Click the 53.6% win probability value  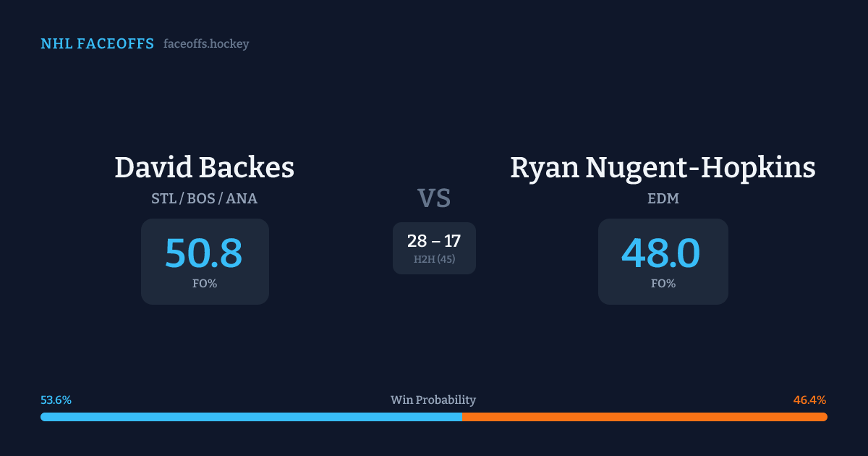[56, 400]
